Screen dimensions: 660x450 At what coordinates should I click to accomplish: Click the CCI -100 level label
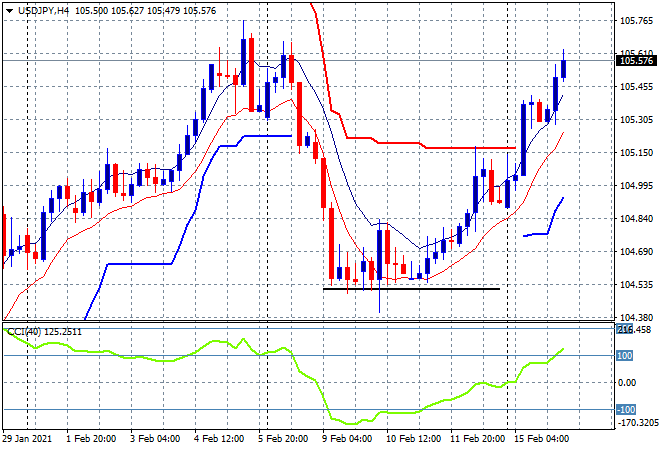(x=626, y=410)
